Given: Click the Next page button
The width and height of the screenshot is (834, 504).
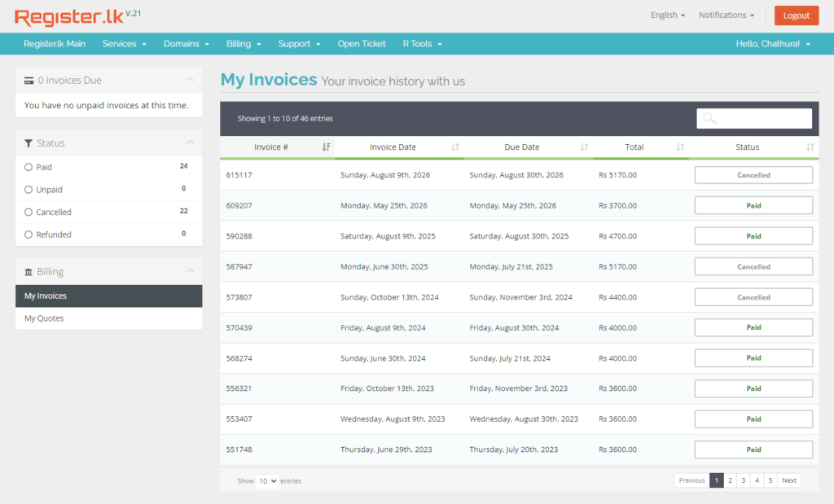Looking at the screenshot, I should click(788, 480).
